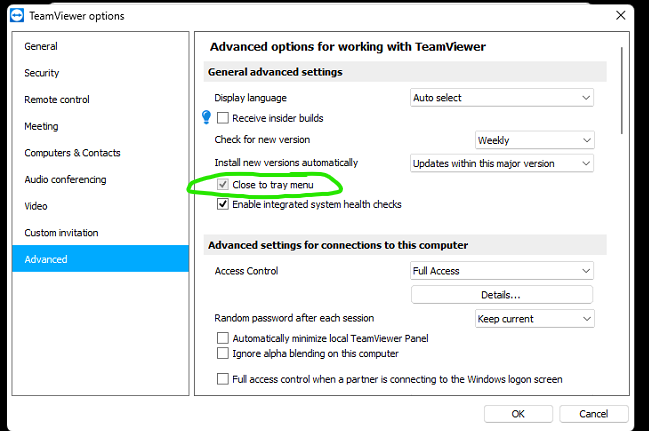Click Install new versions automatically label
Image resolution: width=649 pixels, height=431 pixels.
(286, 163)
